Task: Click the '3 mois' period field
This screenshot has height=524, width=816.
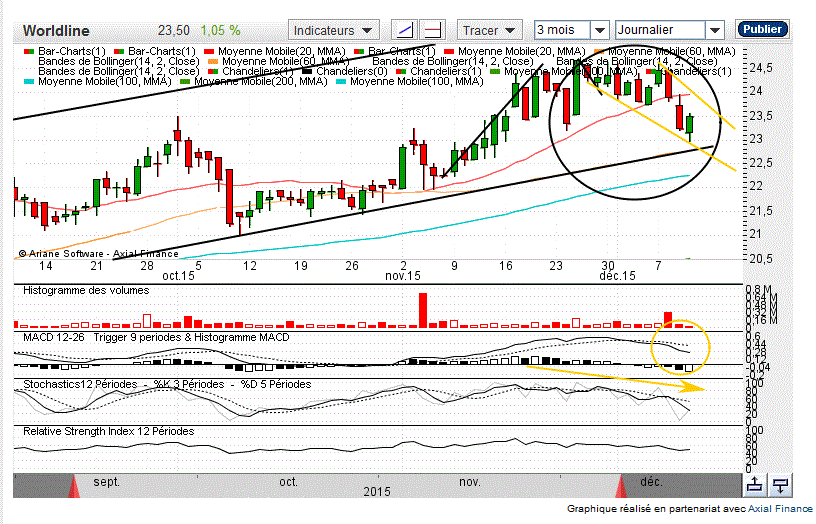Action: pyautogui.click(x=562, y=30)
